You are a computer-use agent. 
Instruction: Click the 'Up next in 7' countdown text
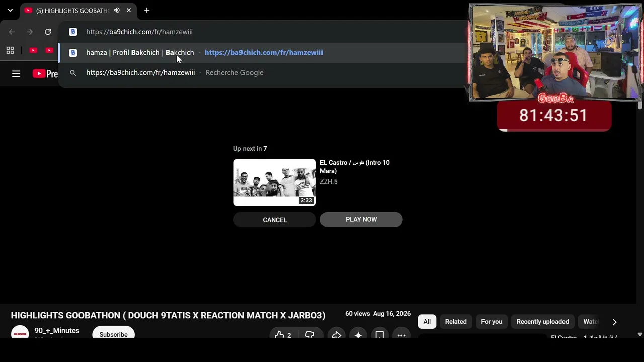click(x=250, y=149)
